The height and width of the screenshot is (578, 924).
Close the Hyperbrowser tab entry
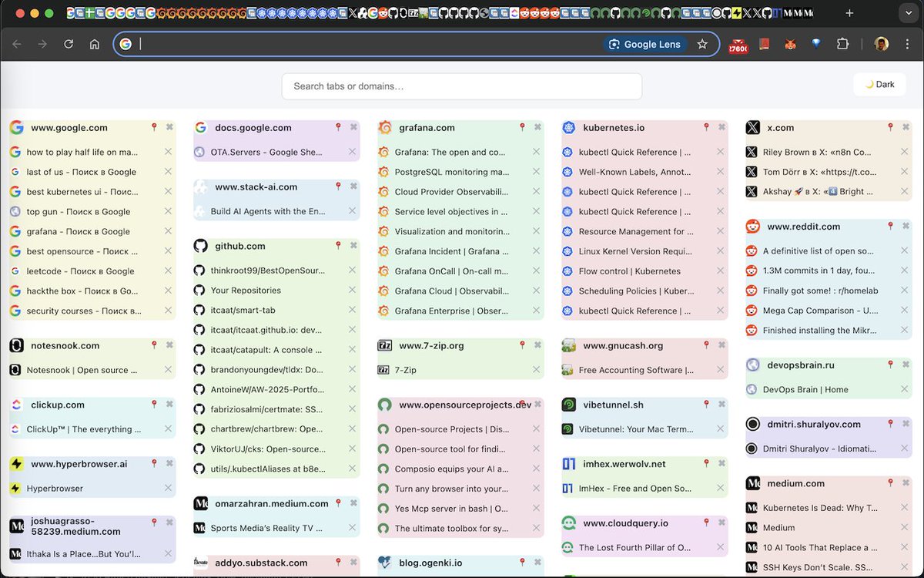168,487
